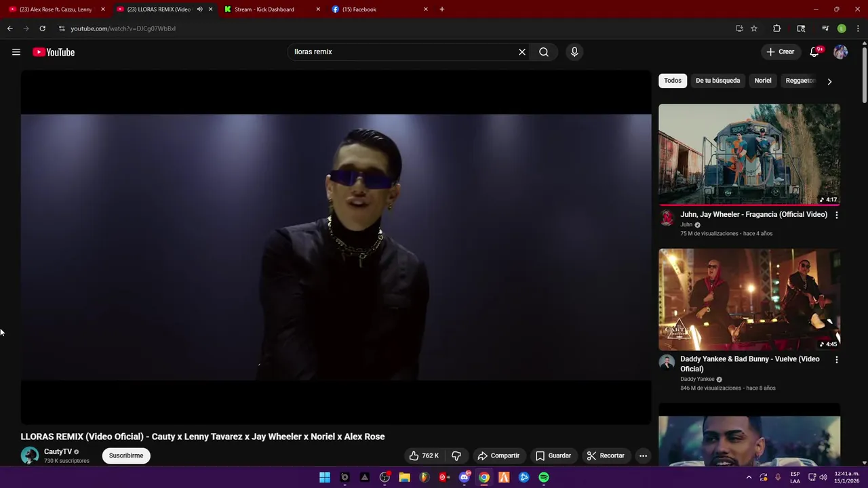Go to the YouTube home logo
Image resolution: width=868 pixels, height=488 pixels.
54,52
